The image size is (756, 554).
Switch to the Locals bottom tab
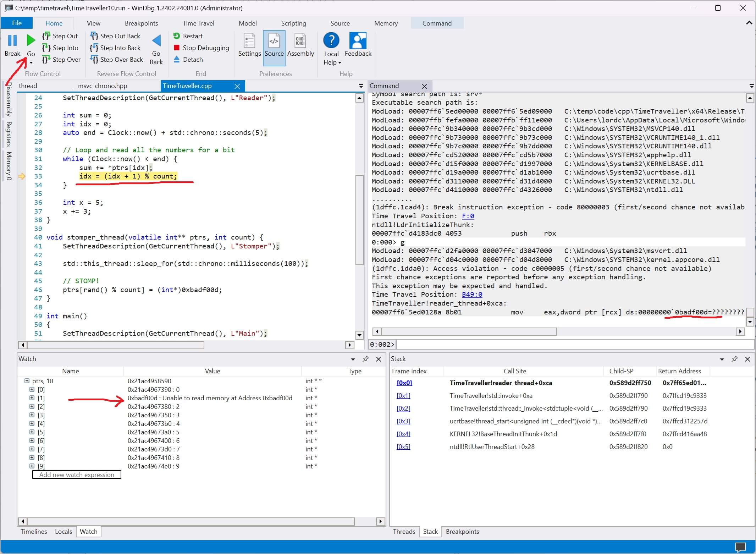64,531
